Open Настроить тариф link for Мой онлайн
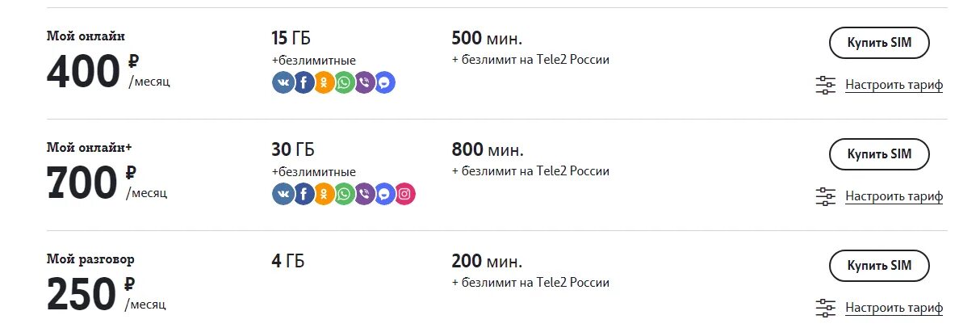 tap(894, 85)
